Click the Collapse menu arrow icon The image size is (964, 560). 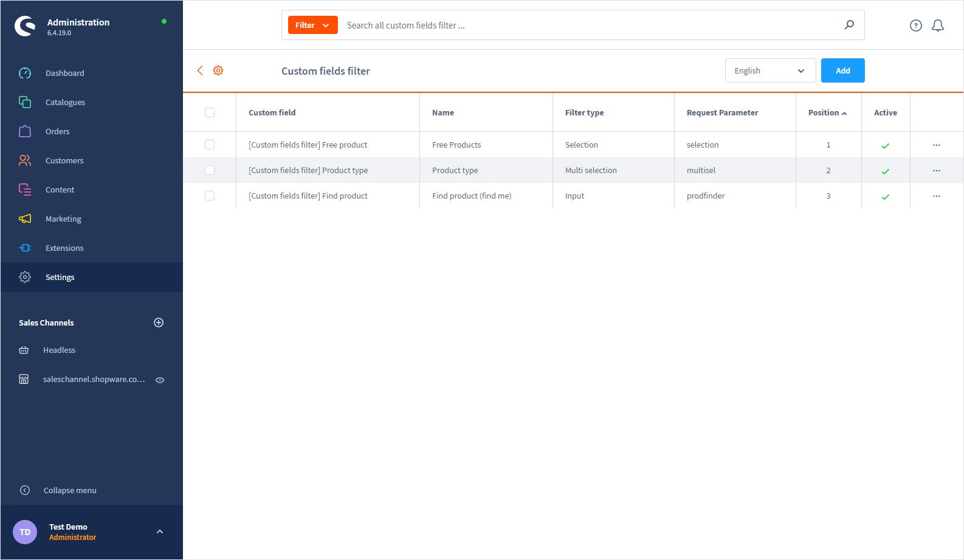coord(25,490)
